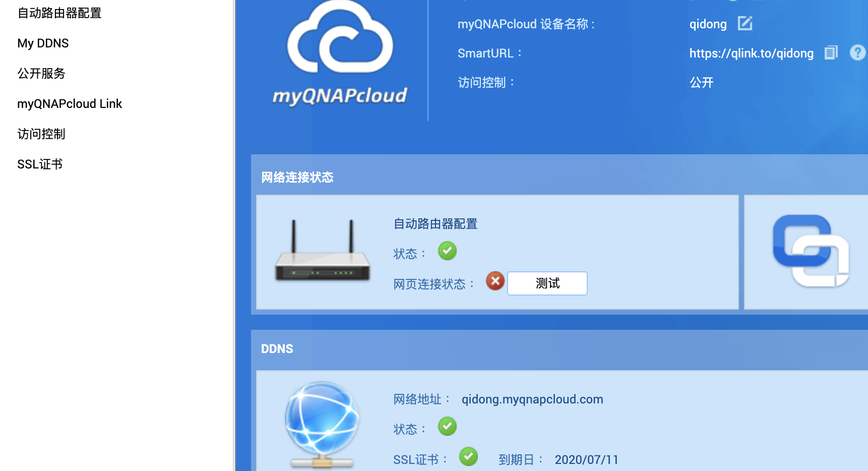
Task: Select 公开服务 in the sidebar
Action: [x=41, y=74]
